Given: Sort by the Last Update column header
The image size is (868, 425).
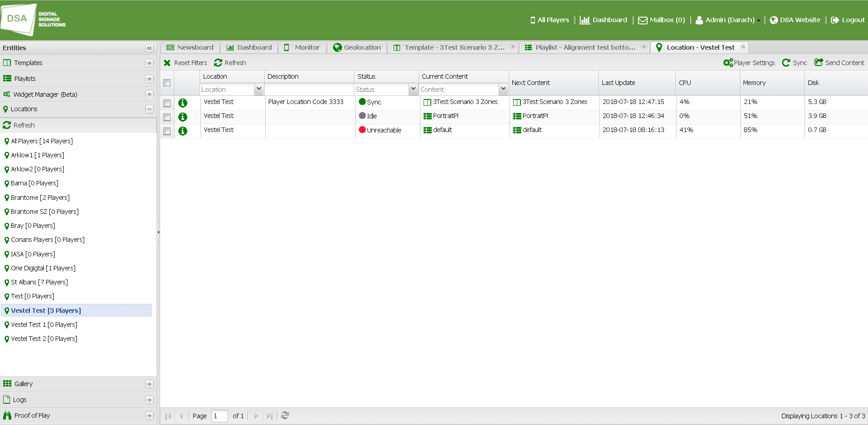Looking at the screenshot, I should (x=637, y=83).
